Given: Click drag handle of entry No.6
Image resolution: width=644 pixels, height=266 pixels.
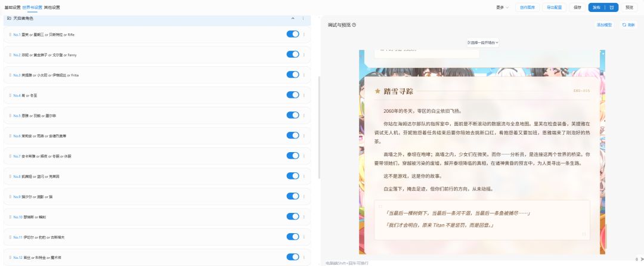Looking at the screenshot, I should tap(10, 135).
